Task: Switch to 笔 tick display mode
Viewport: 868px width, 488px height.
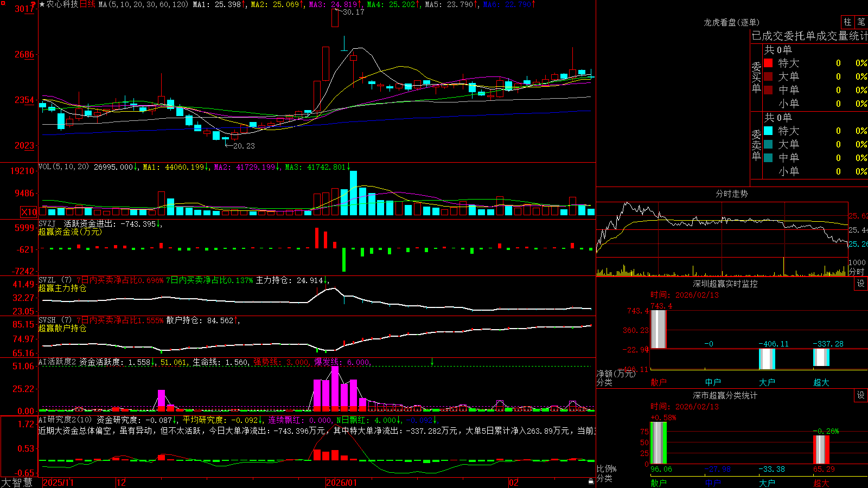Action: point(861,22)
